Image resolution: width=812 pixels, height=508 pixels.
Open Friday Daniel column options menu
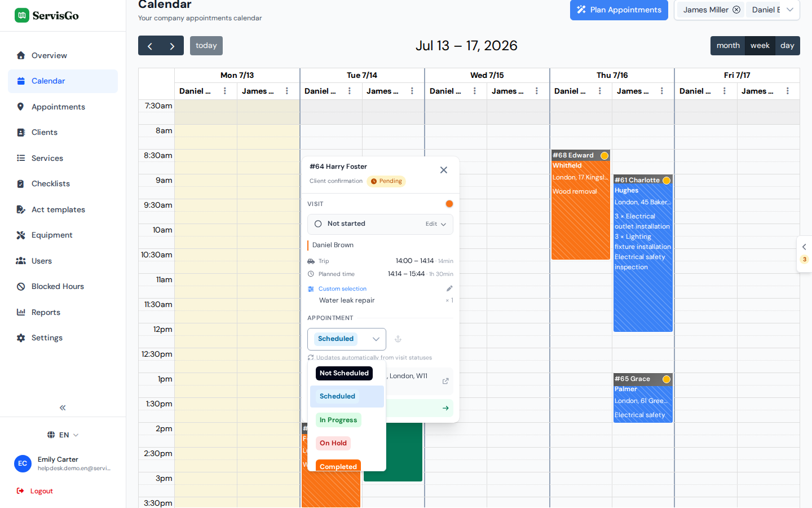pyautogui.click(x=725, y=91)
